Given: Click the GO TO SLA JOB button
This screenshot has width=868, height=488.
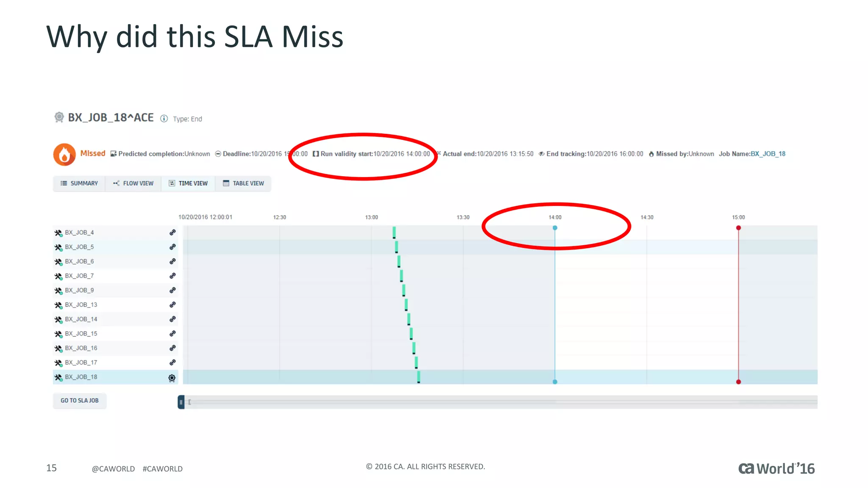Looking at the screenshot, I should tap(80, 401).
